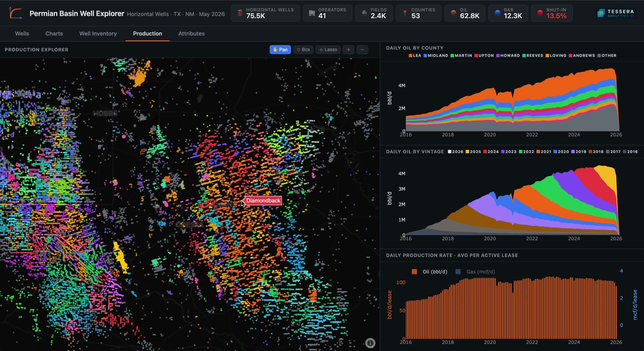Screen dimensions: 644x351
Task: Switch to the Wells tab
Action: pyautogui.click(x=22, y=33)
